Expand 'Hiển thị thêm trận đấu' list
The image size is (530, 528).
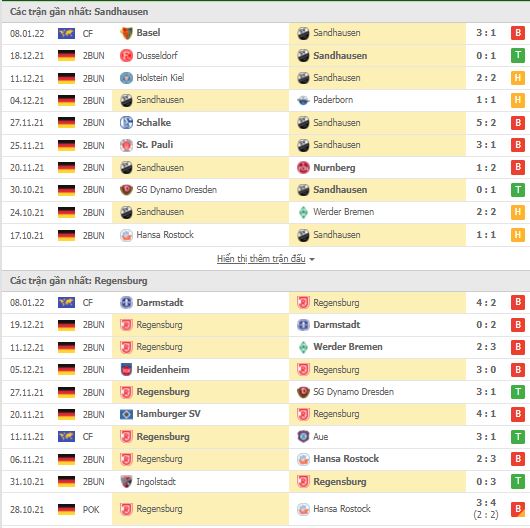265,259
